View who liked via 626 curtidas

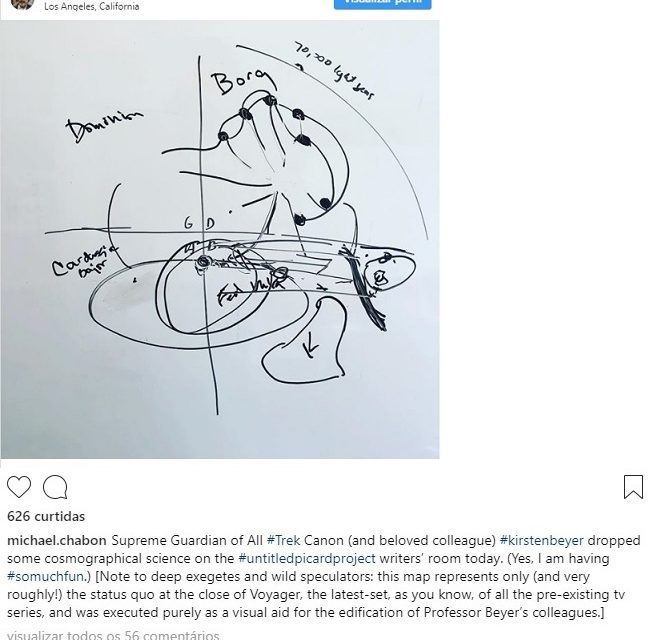[x=46, y=516]
